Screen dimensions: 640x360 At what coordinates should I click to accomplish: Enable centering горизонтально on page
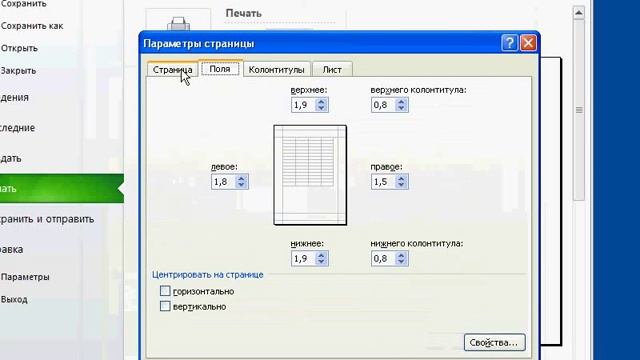pyautogui.click(x=165, y=291)
